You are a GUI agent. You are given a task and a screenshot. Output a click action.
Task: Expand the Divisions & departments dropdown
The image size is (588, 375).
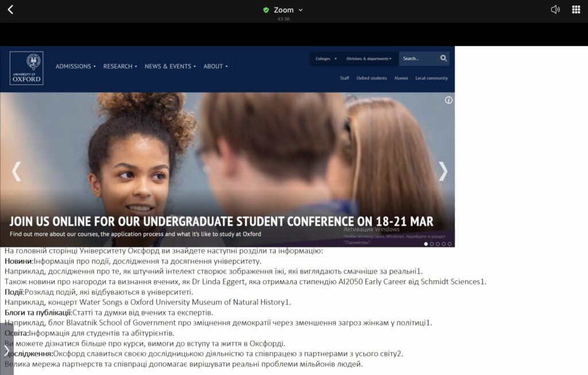(x=369, y=59)
